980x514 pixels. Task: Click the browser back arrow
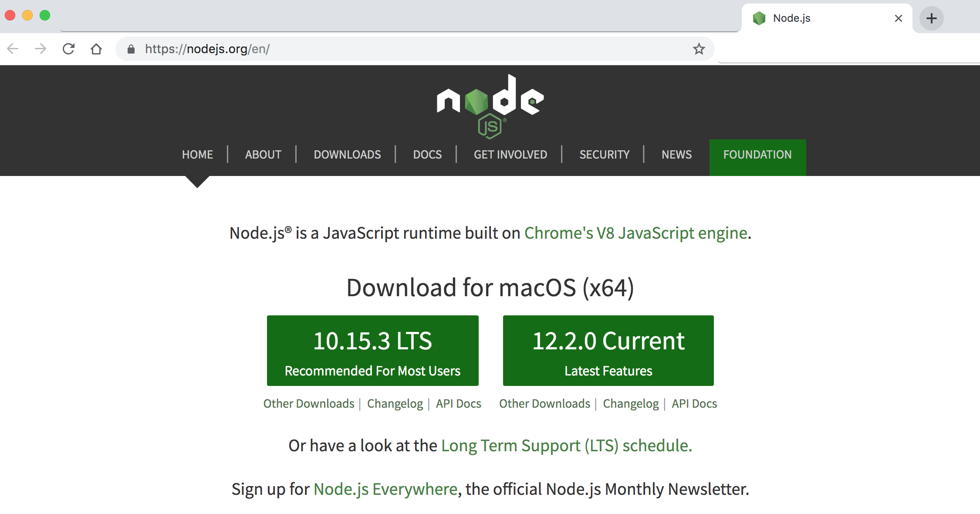(x=13, y=49)
